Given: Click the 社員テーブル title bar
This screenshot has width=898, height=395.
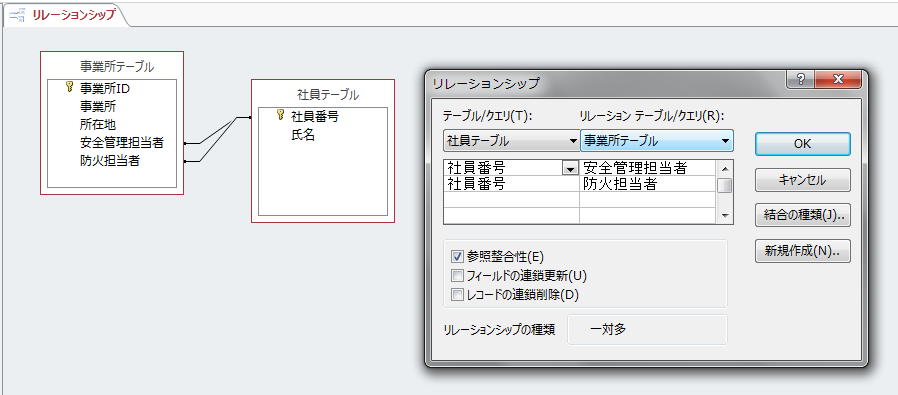Looking at the screenshot, I should coord(323,94).
